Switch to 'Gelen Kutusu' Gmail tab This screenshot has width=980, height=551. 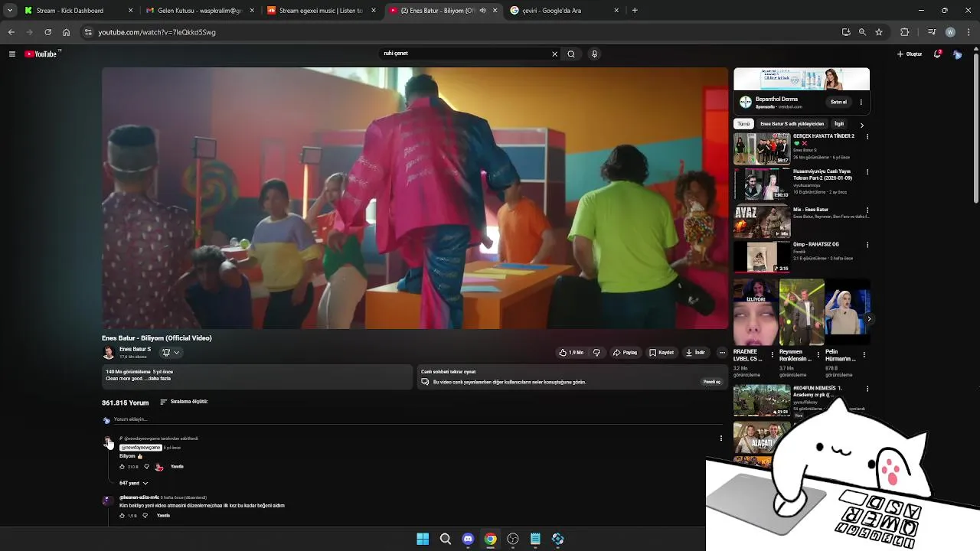tap(199, 11)
